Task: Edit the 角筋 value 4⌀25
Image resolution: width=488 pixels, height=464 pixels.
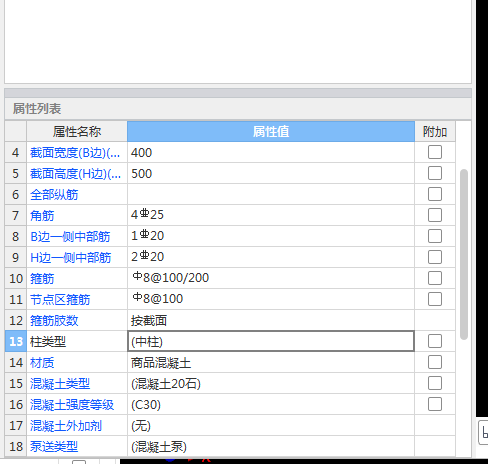Action: (x=271, y=215)
